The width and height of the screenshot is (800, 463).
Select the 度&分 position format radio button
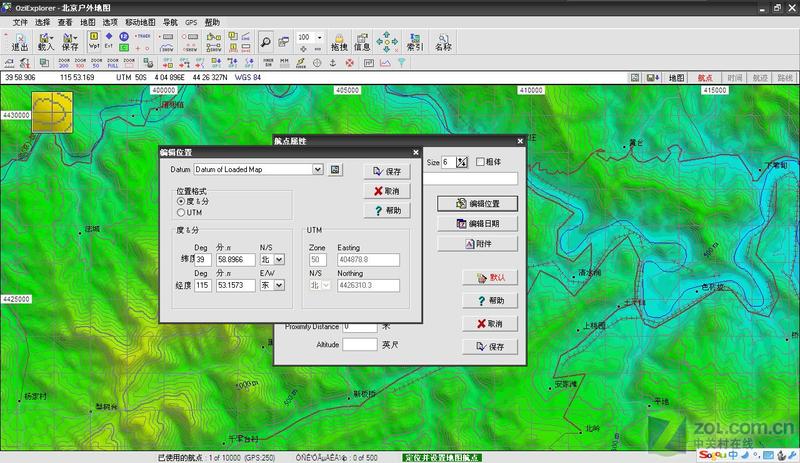pyautogui.click(x=181, y=202)
